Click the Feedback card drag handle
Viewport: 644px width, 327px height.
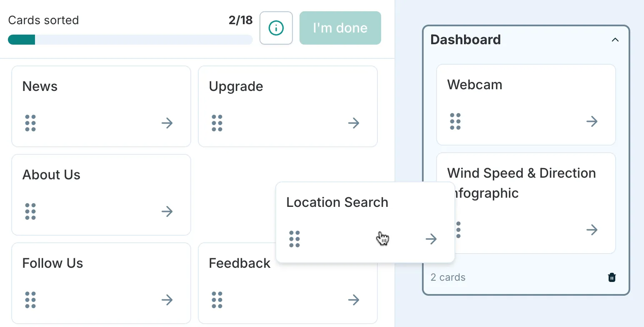217,300
